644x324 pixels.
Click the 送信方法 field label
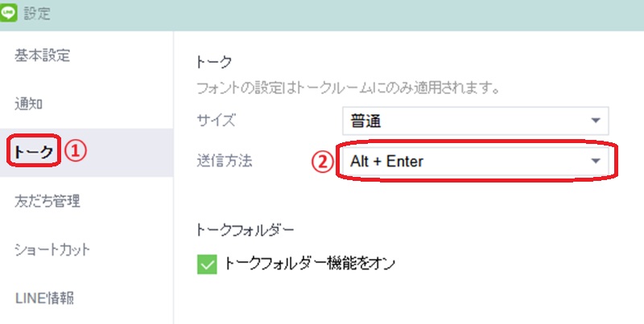tap(225, 161)
